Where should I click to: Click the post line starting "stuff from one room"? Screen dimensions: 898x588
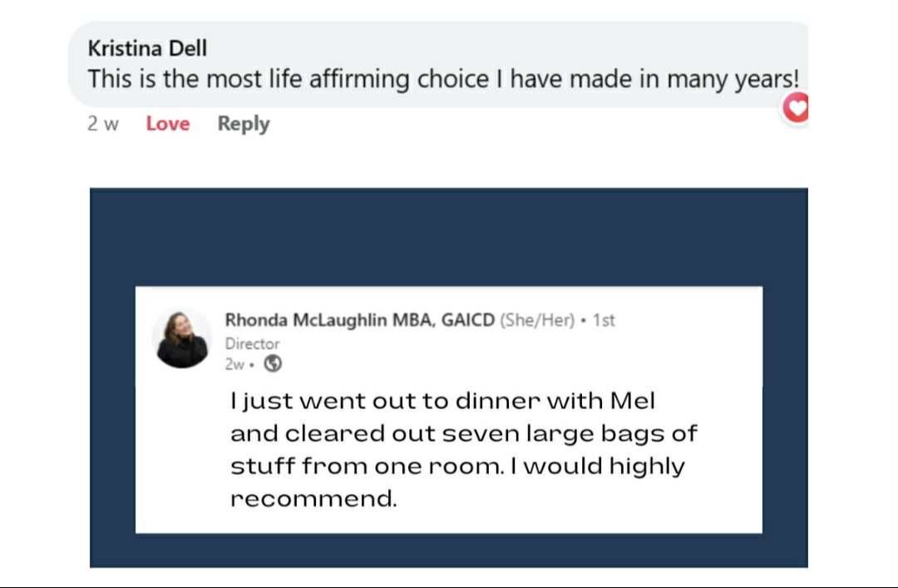[x=457, y=466]
